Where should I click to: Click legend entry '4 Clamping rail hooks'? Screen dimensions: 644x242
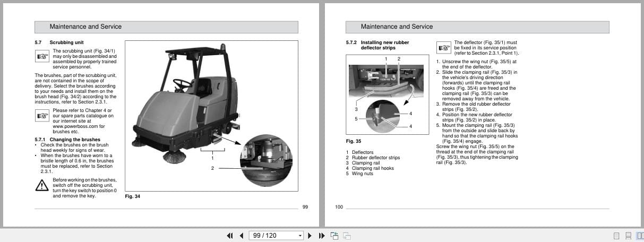[370, 168]
